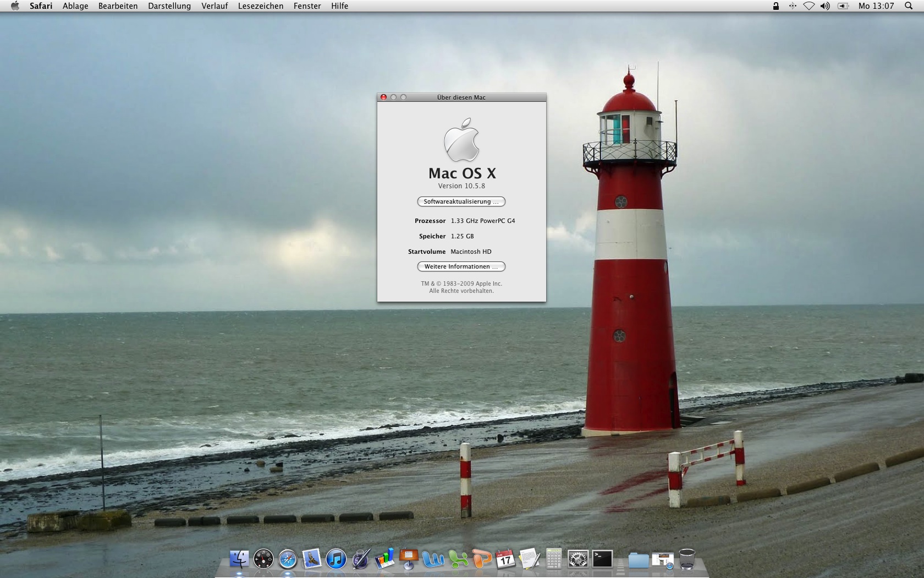Image resolution: width=924 pixels, height=578 pixels.
Task: Open the Mail stamp icon in the Dock
Action: click(x=312, y=559)
